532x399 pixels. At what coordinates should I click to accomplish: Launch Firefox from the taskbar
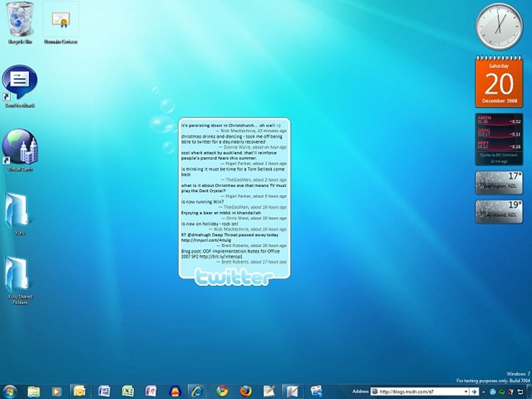coord(245,391)
